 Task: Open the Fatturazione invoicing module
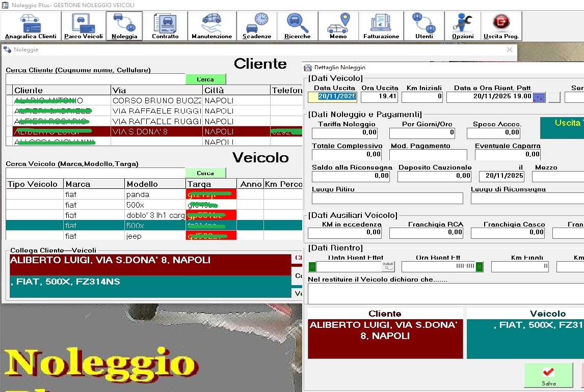click(x=381, y=26)
